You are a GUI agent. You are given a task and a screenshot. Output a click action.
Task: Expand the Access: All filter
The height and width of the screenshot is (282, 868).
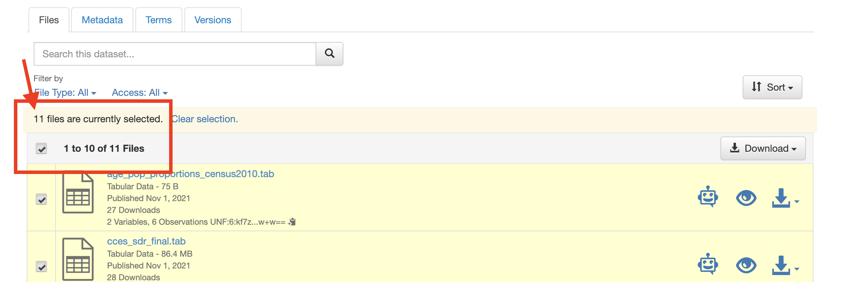pos(140,93)
